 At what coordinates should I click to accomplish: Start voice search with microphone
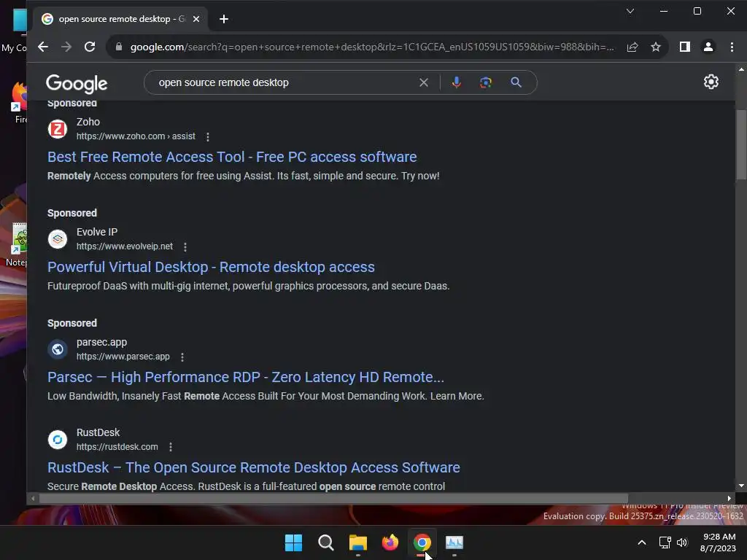point(457,82)
